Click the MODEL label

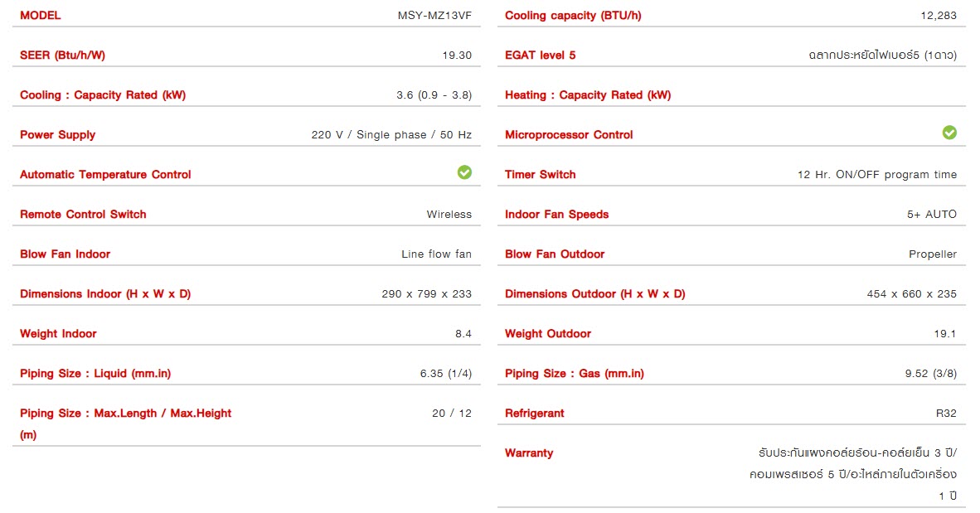(x=41, y=15)
